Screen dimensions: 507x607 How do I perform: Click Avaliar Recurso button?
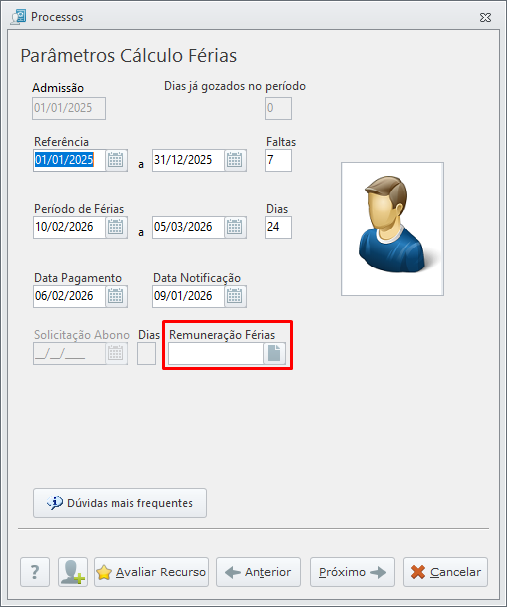tap(151, 572)
